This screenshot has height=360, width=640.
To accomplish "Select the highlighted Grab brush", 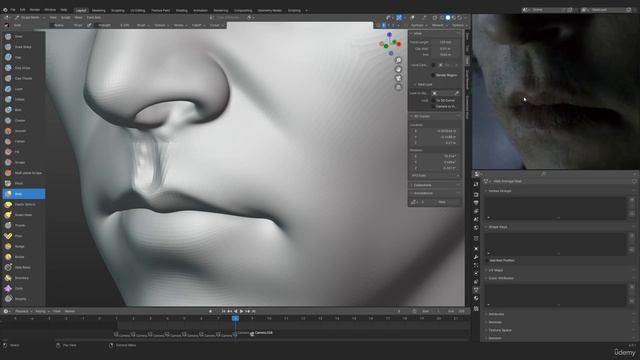I will (24, 194).
